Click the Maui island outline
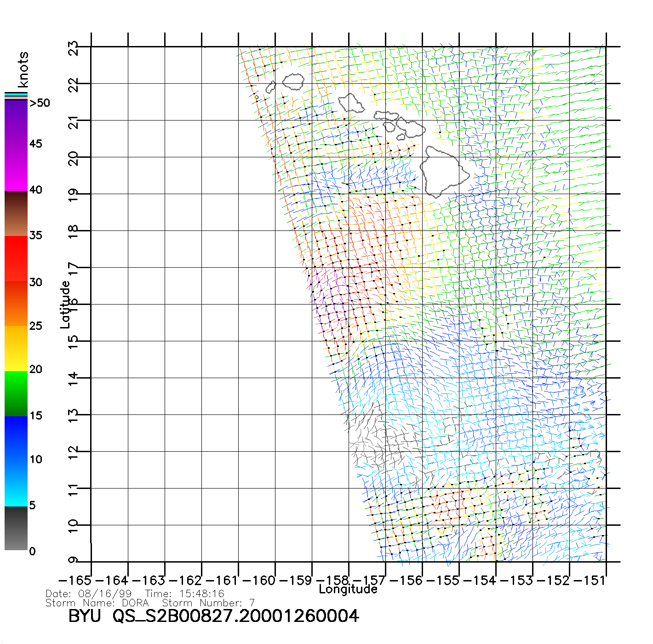 412,127
